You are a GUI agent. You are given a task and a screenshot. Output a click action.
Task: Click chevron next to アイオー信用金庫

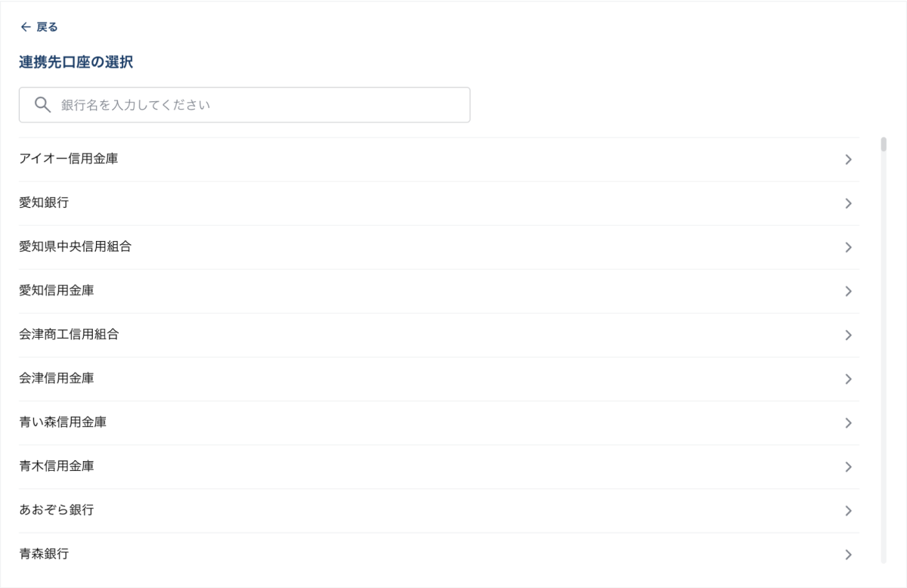click(848, 159)
